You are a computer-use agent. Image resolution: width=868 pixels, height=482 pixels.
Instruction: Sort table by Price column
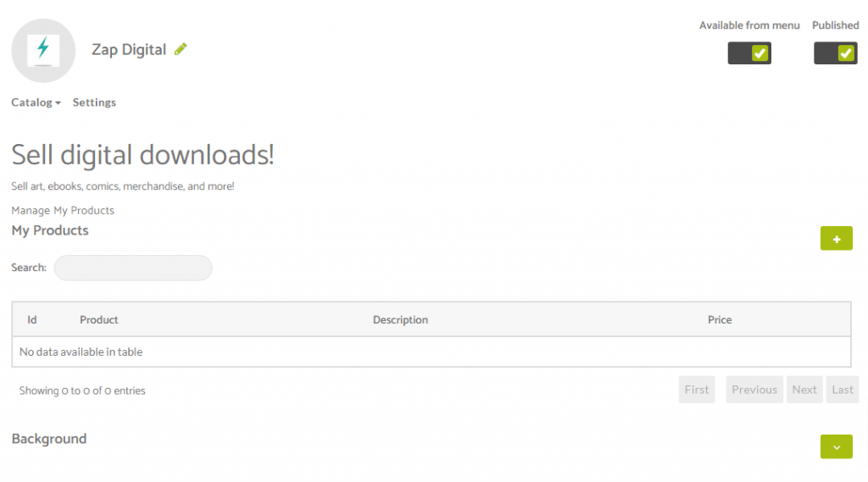[x=720, y=320]
